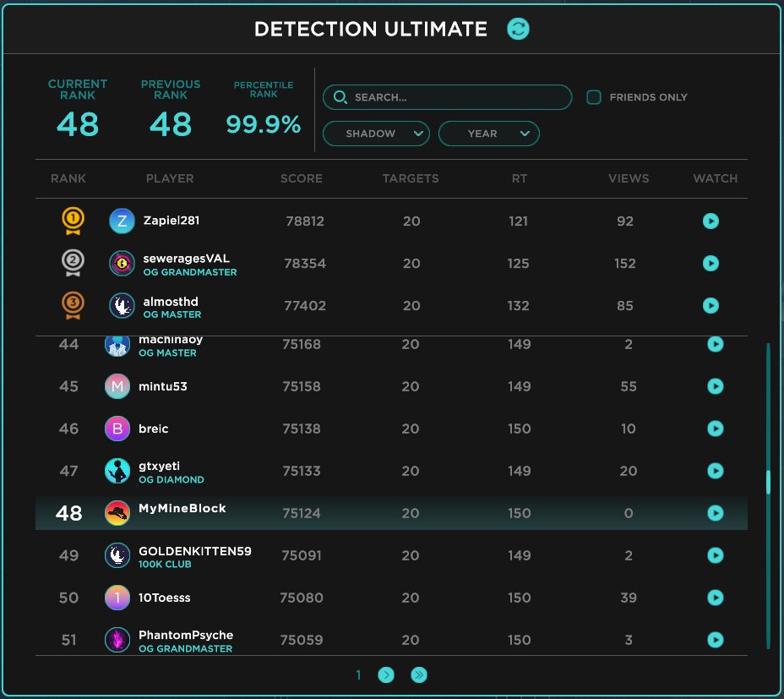Click the bronze third-place medal
Viewport: 784px width, 699px height.
tap(73, 305)
